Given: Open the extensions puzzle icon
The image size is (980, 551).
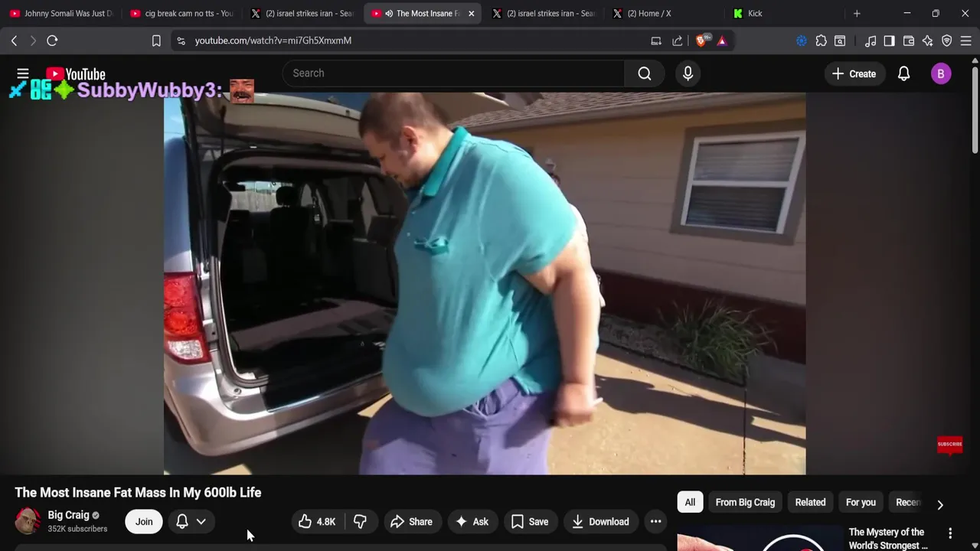Looking at the screenshot, I should point(821,41).
